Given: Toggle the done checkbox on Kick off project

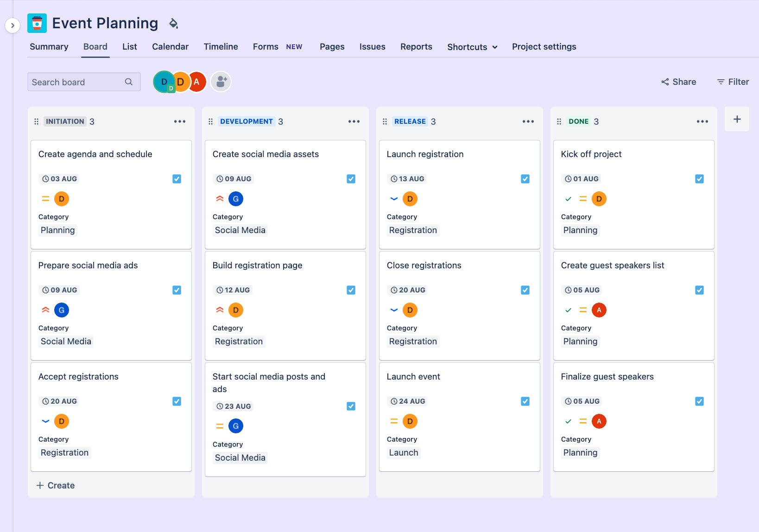Looking at the screenshot, I should 699,178.
